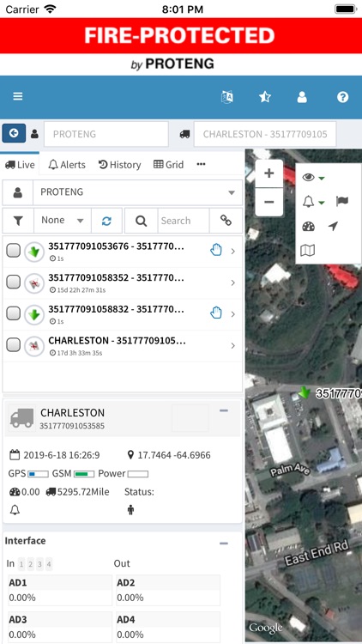Click the link chain icon
Viewport: 362px width, 644px height.
click(x=226, y=221)
